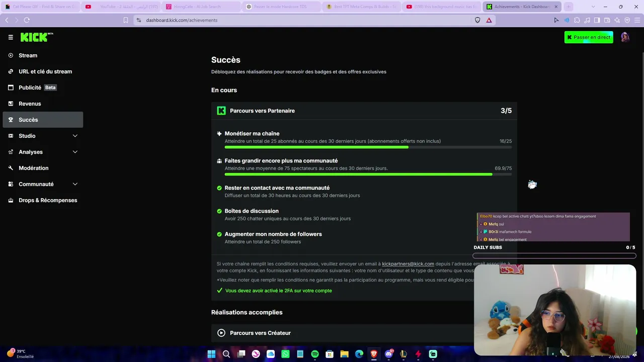Click the Faites grandir ma communauté progress bar
The width and height of the screenshot is (644, 362).
[x=368, y=174]
